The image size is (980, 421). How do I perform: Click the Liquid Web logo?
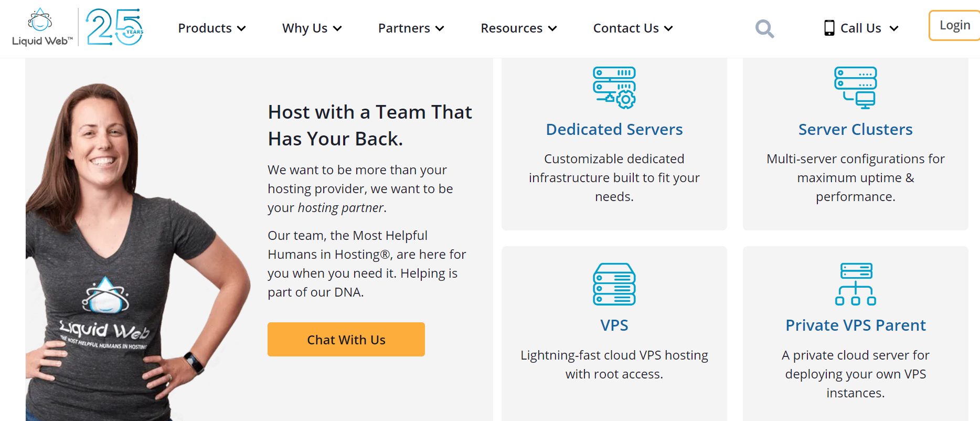(42, 27)
